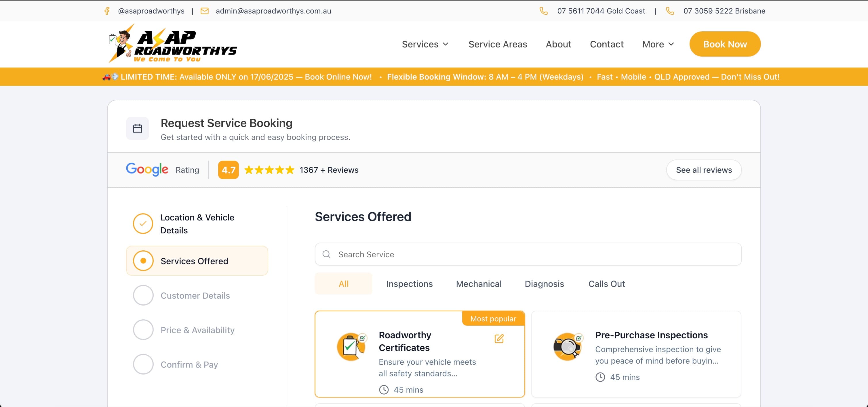Select the Price & Availability step
Image resolution: width=868 pixels, height=407 pixels.
coord(197,330)
